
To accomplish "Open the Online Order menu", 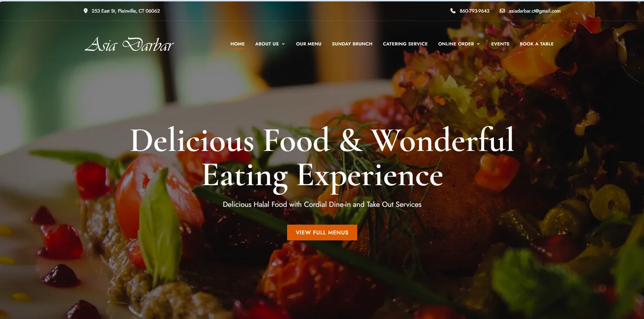I will tap(456, 44).
